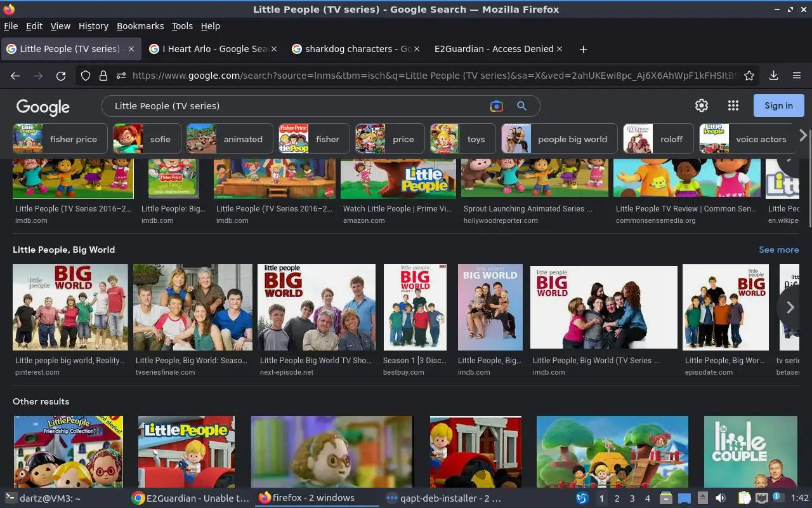The height and width of the screenshot is (508, 812).
Task: Filter images by roloff chip
Action: tap(658, 139)
